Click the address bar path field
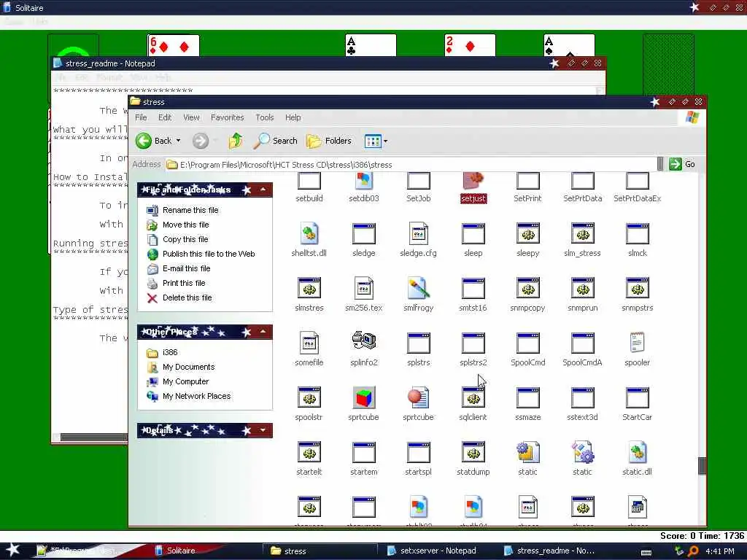747x560 pixels. (x=411, y=164)
